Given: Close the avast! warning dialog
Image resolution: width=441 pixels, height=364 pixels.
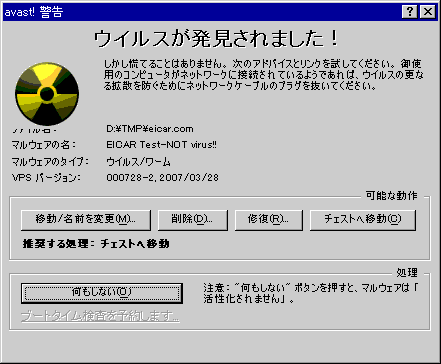Looking at the screenshot, I should [428, 12].
